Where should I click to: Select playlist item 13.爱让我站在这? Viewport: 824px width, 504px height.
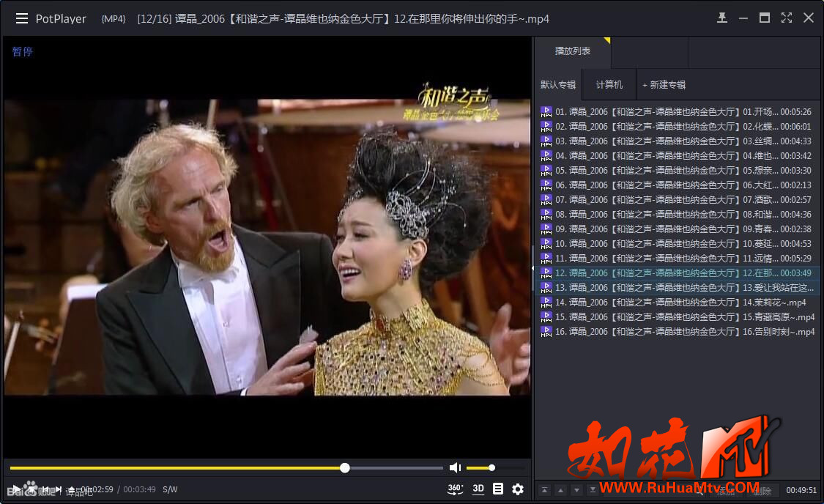click(678, 288)
